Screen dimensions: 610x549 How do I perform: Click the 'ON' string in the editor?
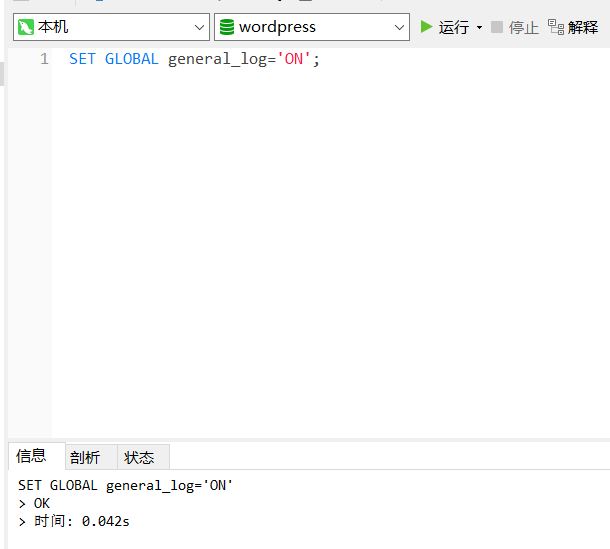[293, 59]
